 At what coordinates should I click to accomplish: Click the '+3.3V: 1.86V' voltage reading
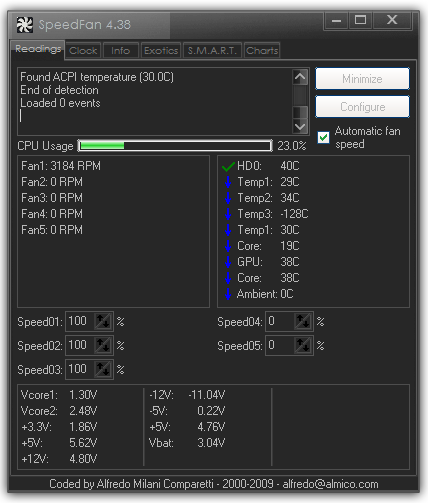(59, 427)
